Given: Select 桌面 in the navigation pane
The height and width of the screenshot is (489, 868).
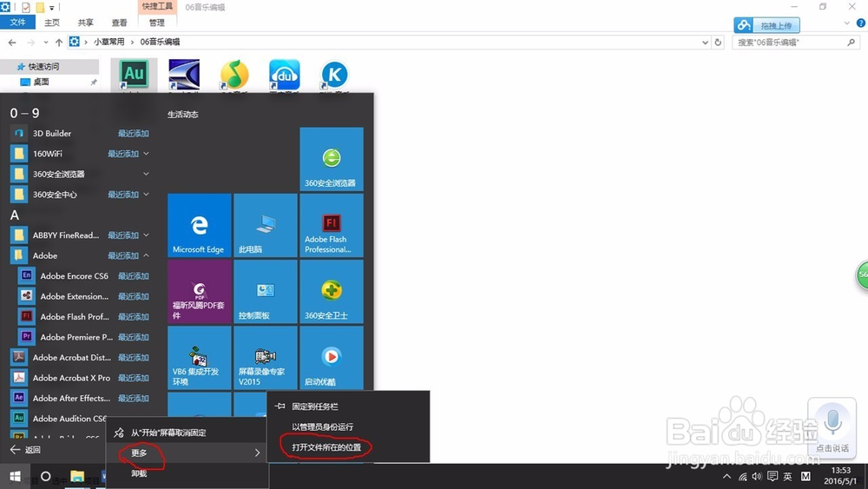Looking at the screenshot, I should (x=41, y=82).
